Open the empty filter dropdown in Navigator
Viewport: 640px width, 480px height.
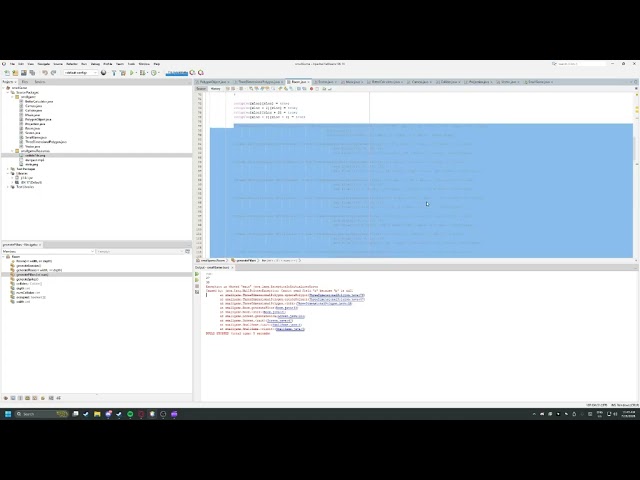point(140,251)
